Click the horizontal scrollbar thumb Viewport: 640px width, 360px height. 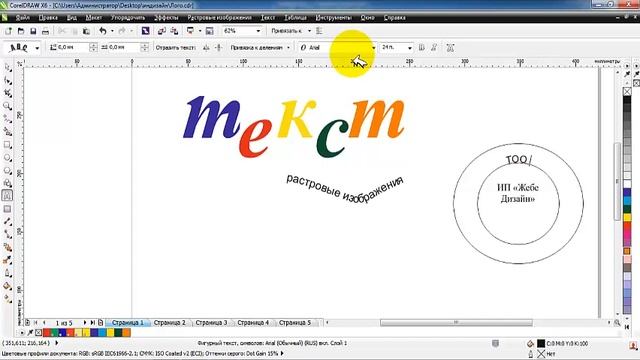(x=456, y=322)
